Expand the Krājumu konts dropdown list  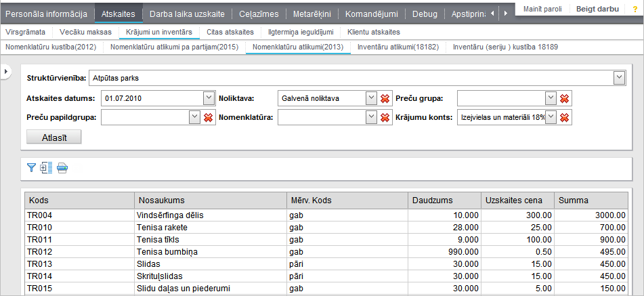pyautogui.click(x=551, y=117)
